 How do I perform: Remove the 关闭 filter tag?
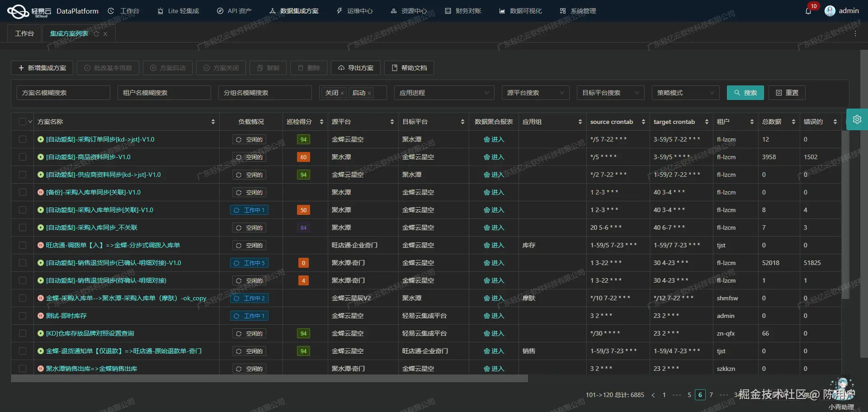pos(342,93)
